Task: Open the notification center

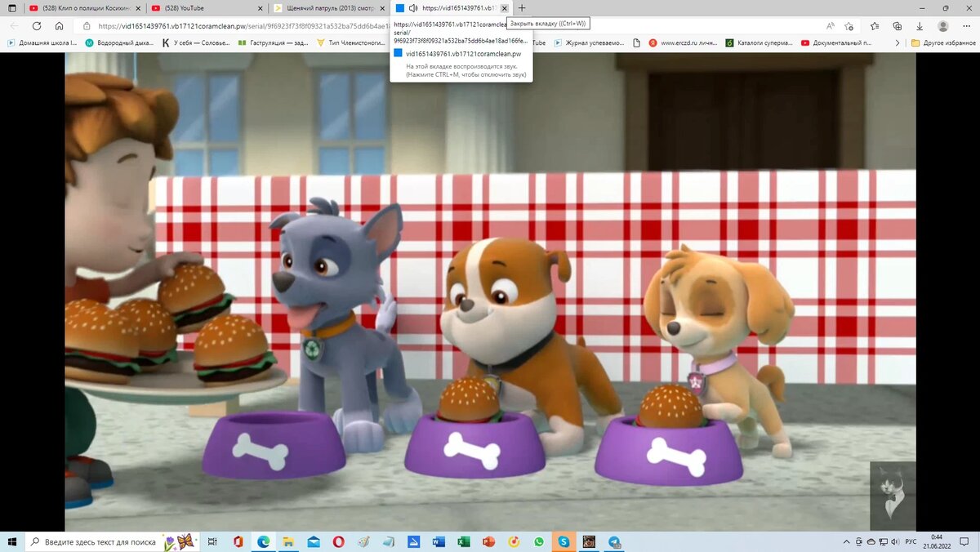Action: click(963, 541)
